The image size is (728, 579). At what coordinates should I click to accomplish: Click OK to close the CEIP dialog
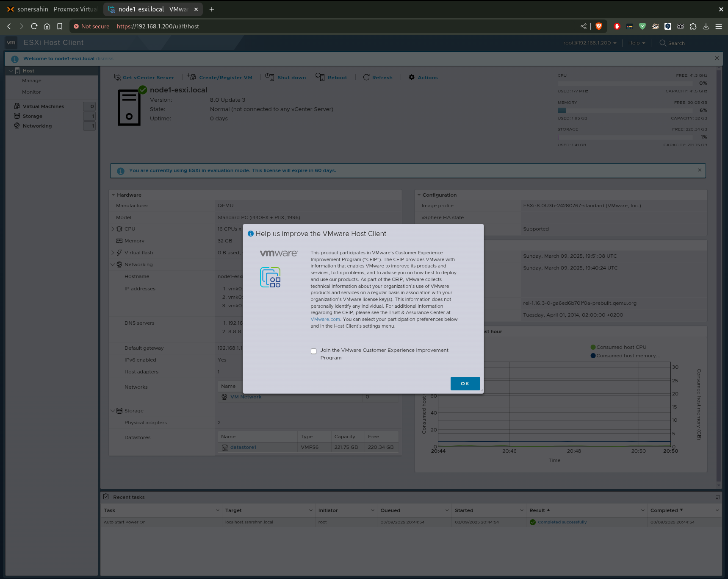pos(465,384)
